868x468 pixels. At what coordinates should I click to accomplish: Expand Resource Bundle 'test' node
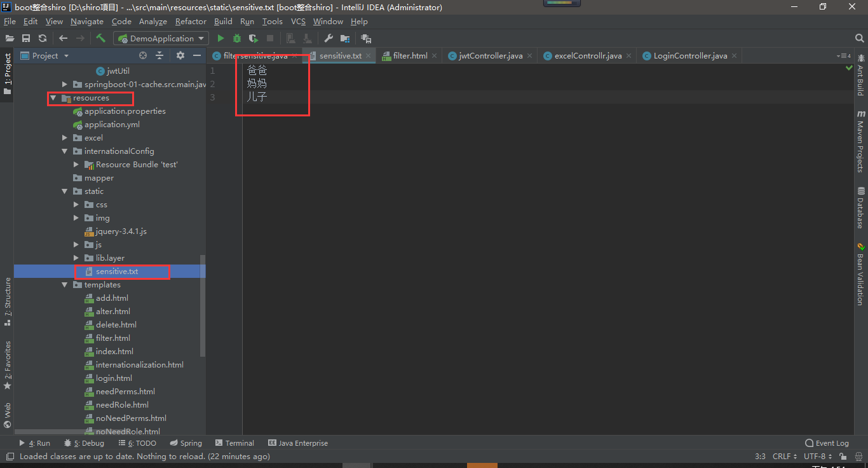(x=76, y=165)
